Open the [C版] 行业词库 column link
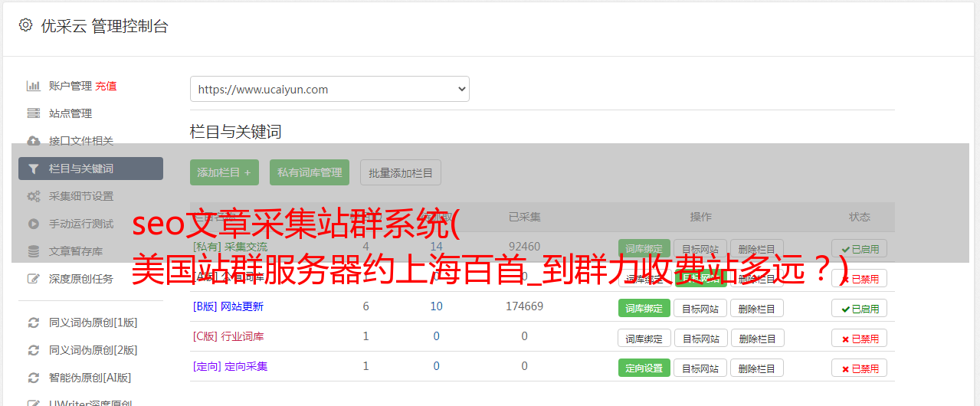Viewport: 980px width, 406px height. [x=228, y=336]
